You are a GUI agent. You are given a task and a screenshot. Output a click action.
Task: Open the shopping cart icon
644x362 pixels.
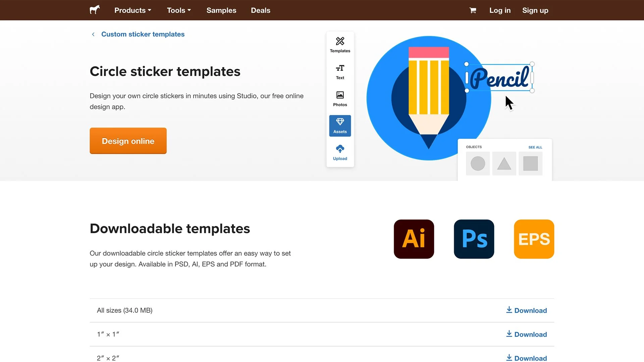tap(473, 10)
